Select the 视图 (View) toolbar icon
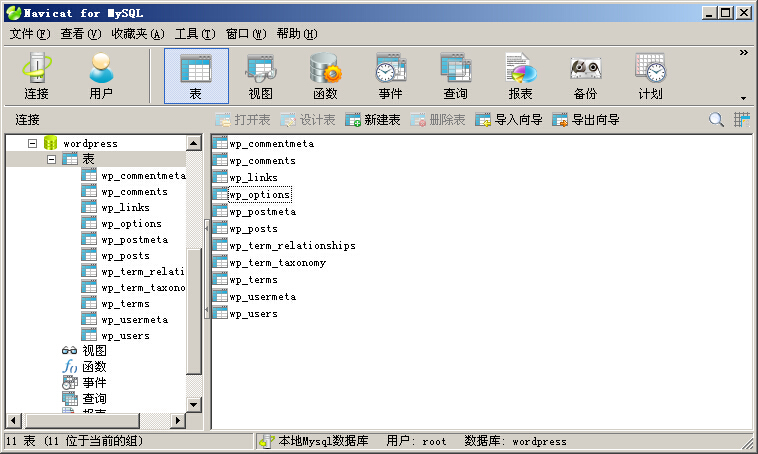 coord(261,76)
